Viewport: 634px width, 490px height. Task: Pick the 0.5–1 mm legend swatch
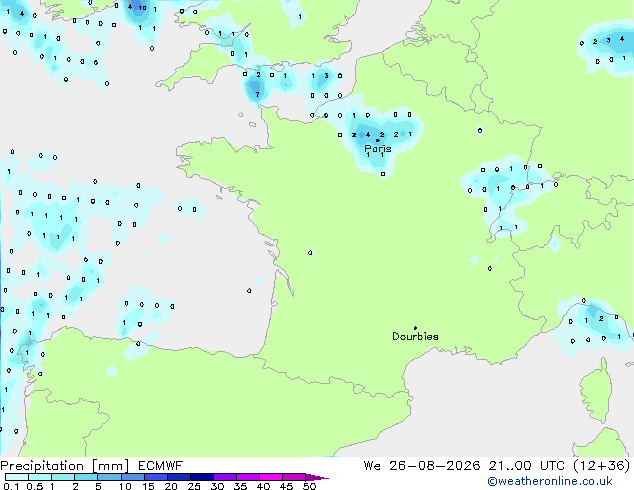tap(40, 477)
